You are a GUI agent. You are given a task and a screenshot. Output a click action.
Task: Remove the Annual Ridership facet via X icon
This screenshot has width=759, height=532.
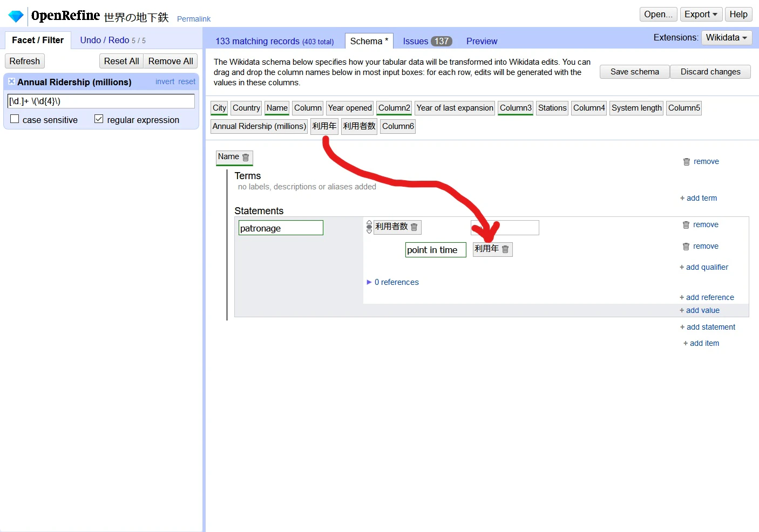[x=11, y=81]
